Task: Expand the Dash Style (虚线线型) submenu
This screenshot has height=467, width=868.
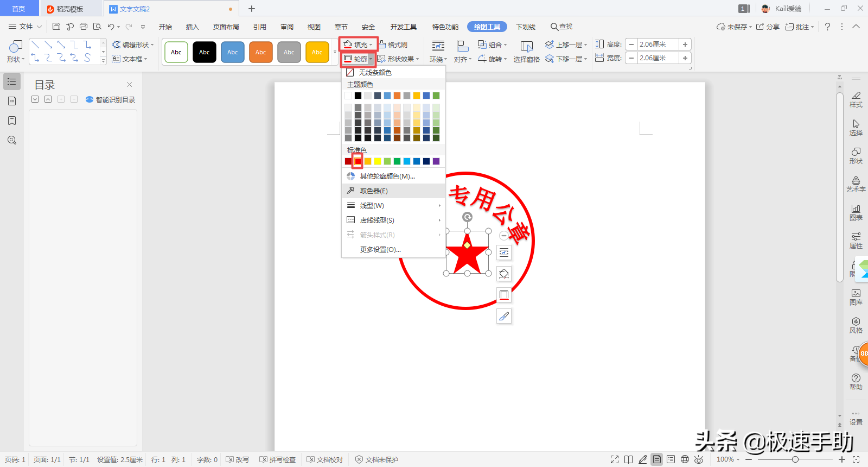Action: (x=393, y=220)
